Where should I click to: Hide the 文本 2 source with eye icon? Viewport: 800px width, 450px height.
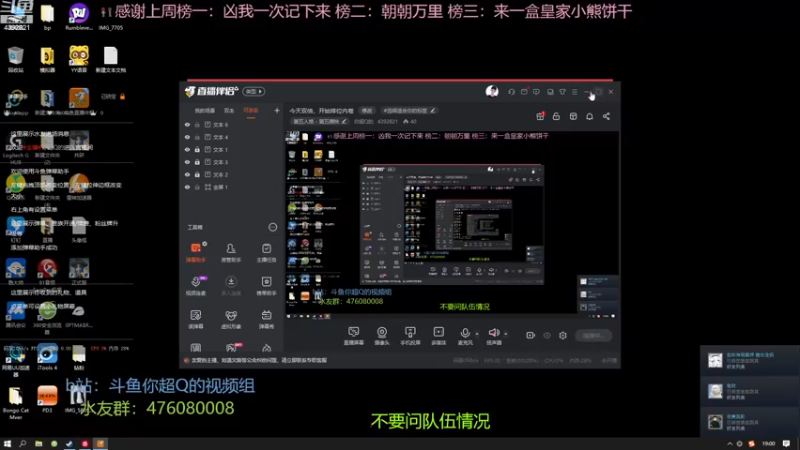click(x=187, y=174)
